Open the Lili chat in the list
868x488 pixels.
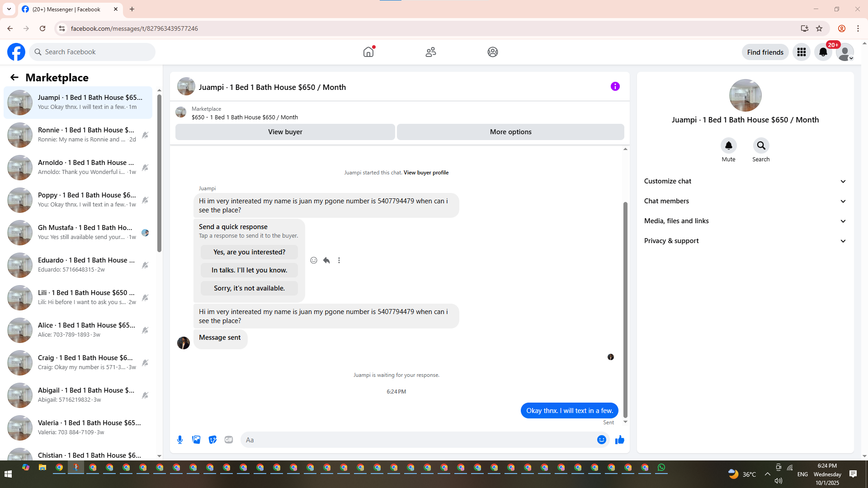(78, 298)
